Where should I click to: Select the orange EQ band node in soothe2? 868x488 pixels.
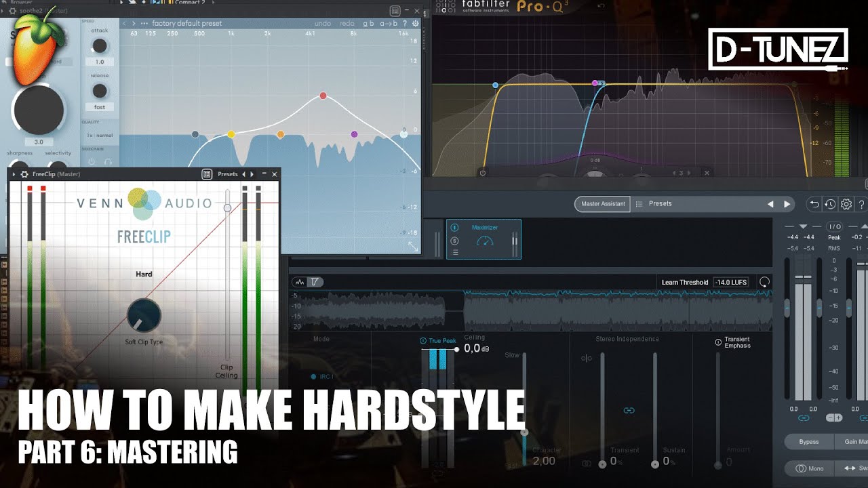click(281, 135)
